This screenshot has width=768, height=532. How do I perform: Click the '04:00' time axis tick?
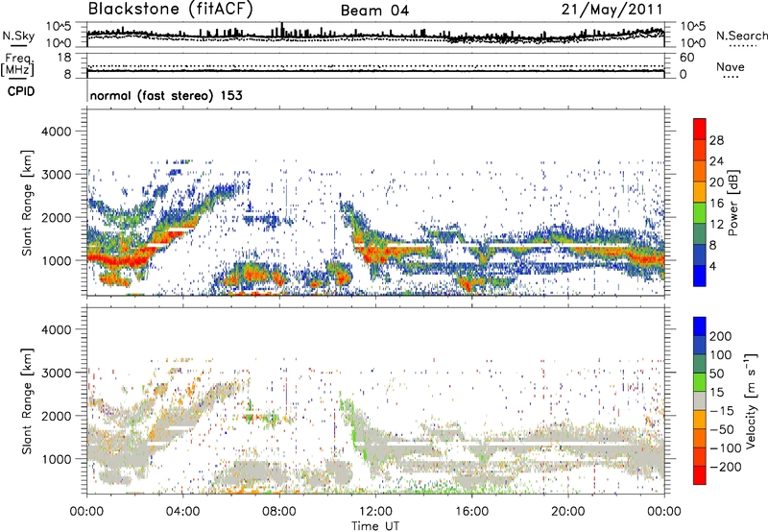182,512
